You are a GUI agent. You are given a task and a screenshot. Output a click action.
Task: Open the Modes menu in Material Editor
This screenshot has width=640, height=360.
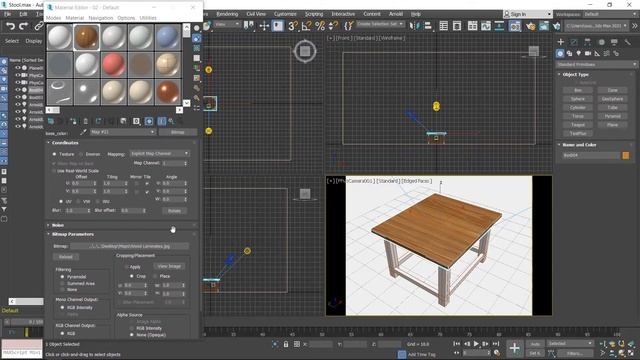click(x=53, y=18)
